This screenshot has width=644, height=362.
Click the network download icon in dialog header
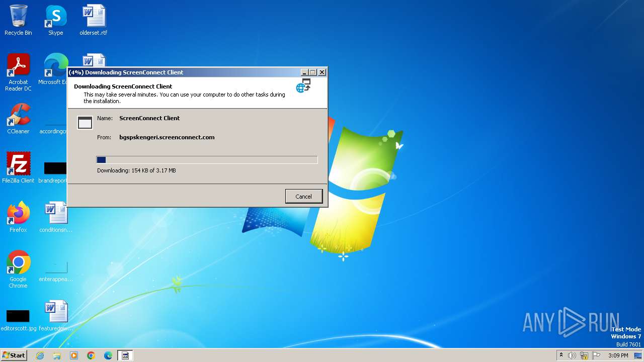point(303,86)
